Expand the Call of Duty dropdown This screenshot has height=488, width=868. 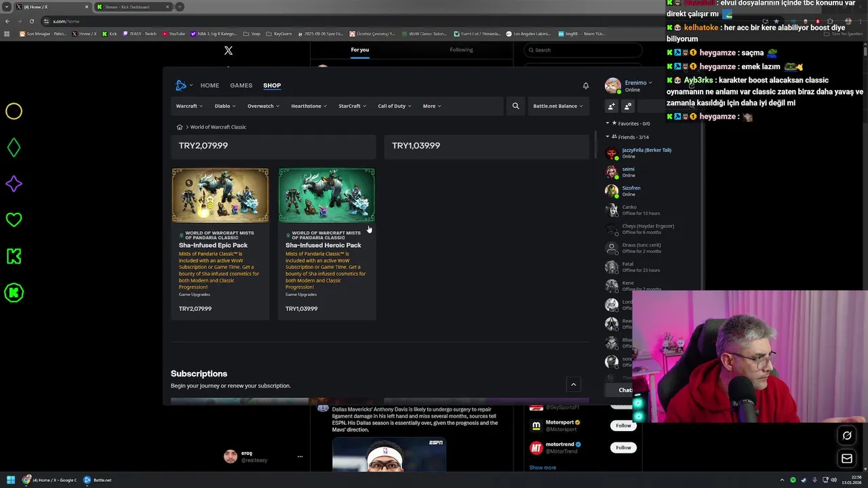(395, 106)
